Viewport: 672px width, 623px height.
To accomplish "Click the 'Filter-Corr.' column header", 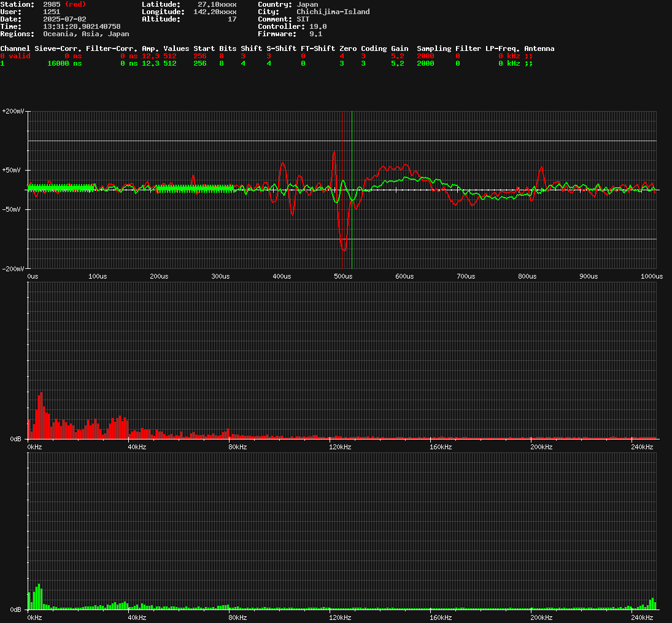I will tap(112, 48).
